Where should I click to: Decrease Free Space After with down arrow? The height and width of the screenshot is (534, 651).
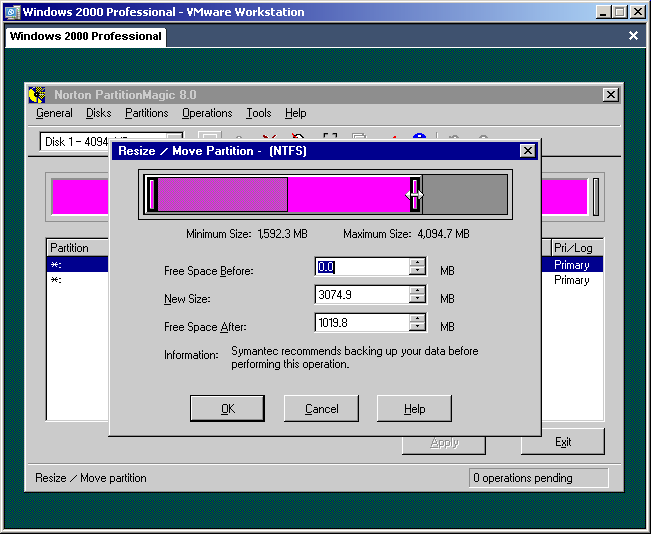[x=417, y=327]
